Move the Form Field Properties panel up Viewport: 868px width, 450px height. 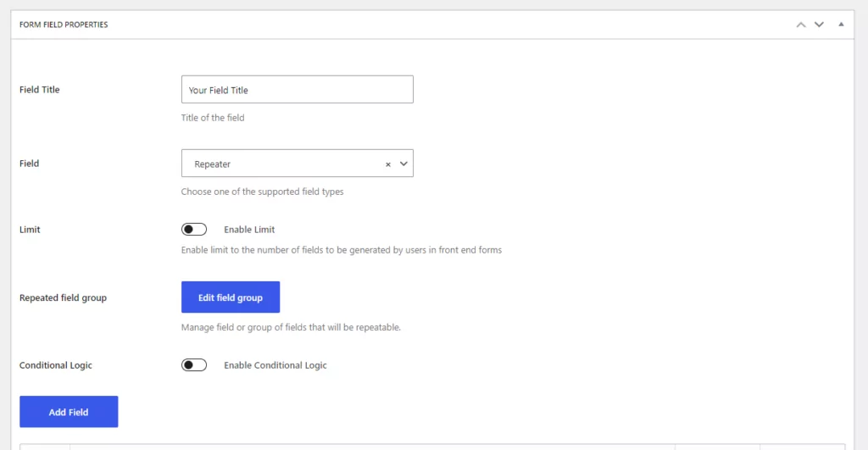click(801, 25)
